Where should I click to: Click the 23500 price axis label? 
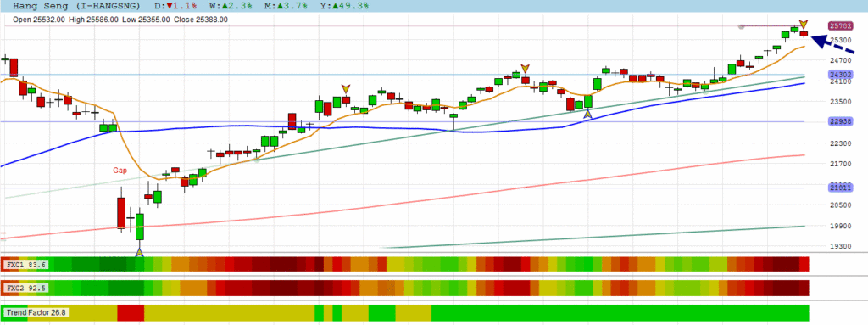(840, 102)
